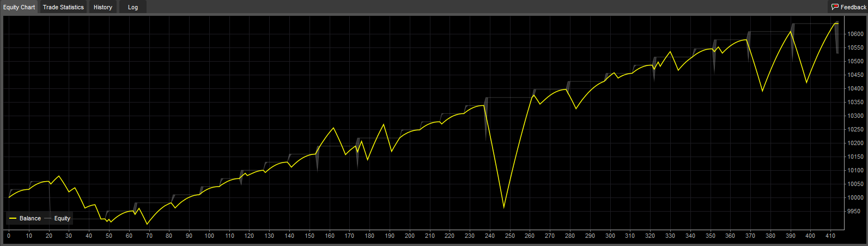Click x-axis trade number 410
The height and width of the screenshot is (246, 868).
(830, 236)
